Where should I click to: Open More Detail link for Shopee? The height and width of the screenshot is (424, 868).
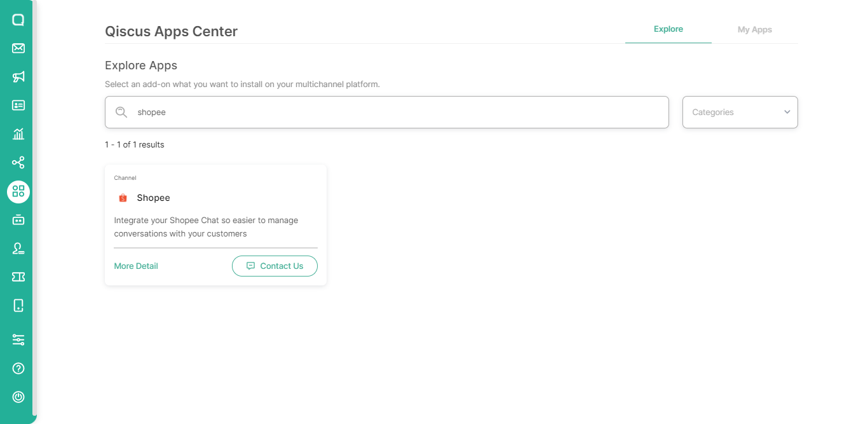[x=136, y=266]
